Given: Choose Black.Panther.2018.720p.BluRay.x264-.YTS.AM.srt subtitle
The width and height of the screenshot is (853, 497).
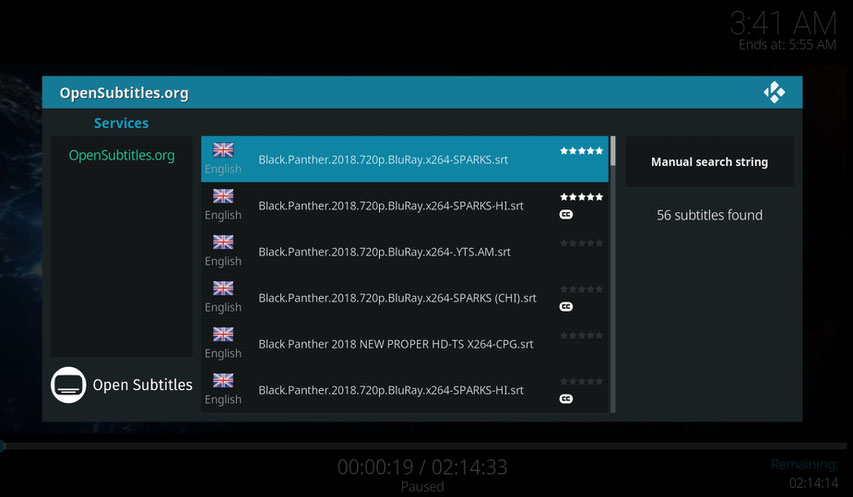Looking at the screenshot, I should point(405,252).
